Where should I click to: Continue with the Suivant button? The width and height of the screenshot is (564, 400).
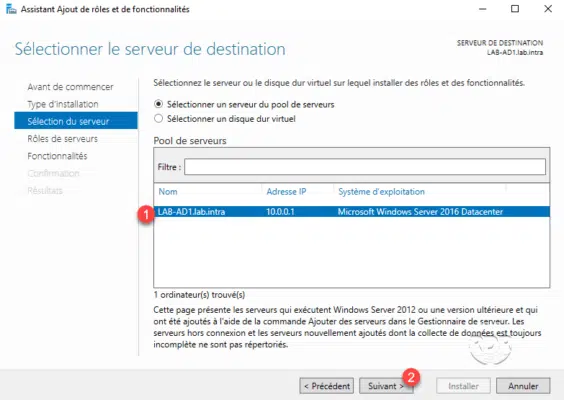click(386, 386)
